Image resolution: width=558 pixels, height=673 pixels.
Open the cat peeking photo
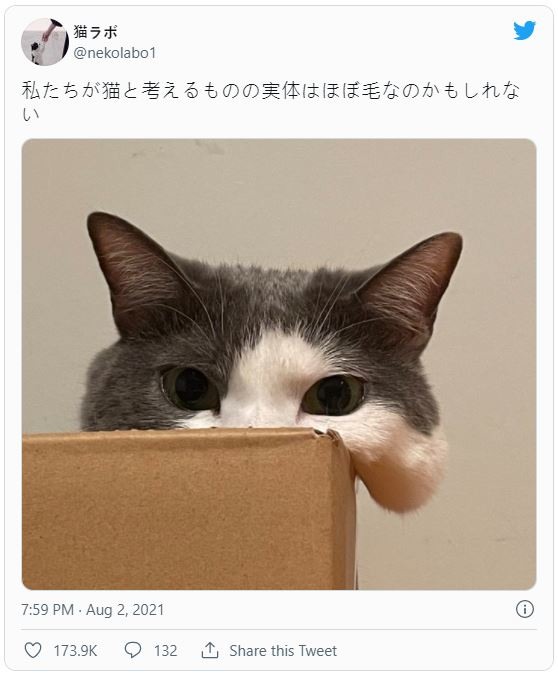pyautogui.click(x=279, y=364)
